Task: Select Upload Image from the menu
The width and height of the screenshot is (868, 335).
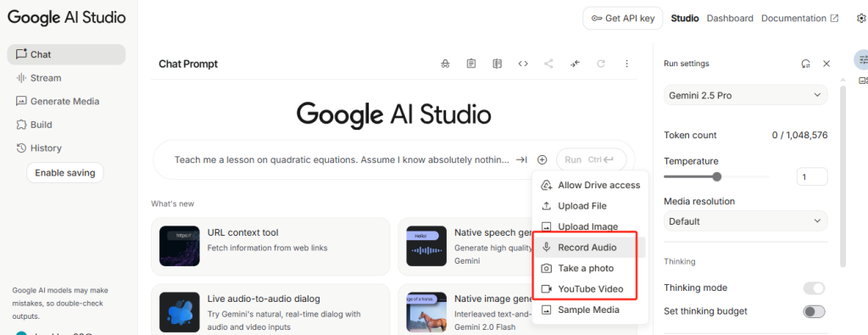Action: (x=590, y=226)
